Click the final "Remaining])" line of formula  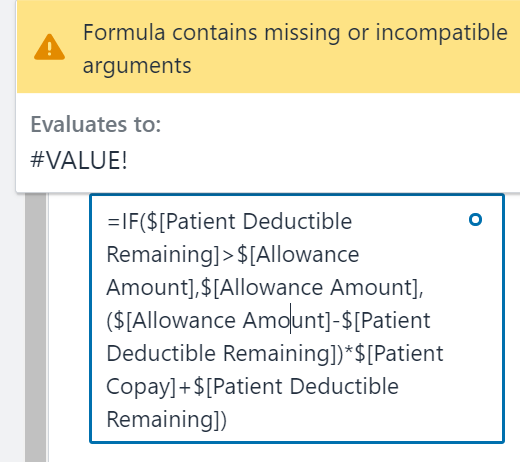click(167, 419)
